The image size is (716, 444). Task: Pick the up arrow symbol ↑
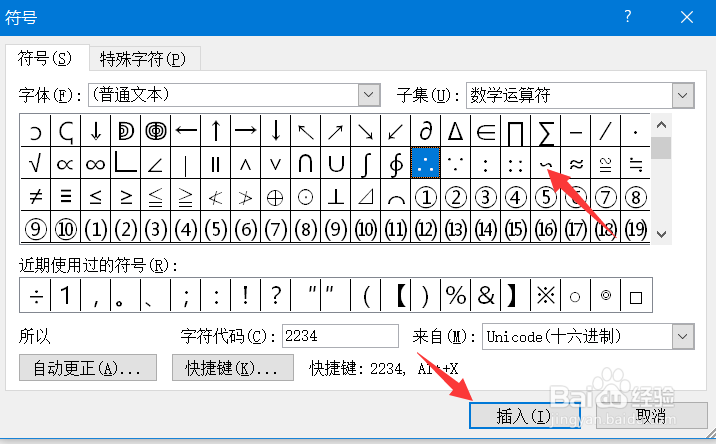216,131
